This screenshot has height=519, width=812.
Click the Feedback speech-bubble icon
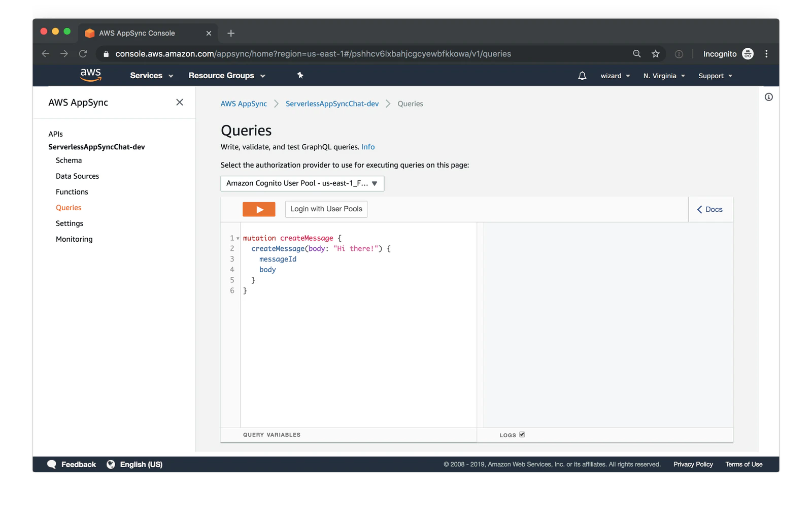[x=51, y=464]
